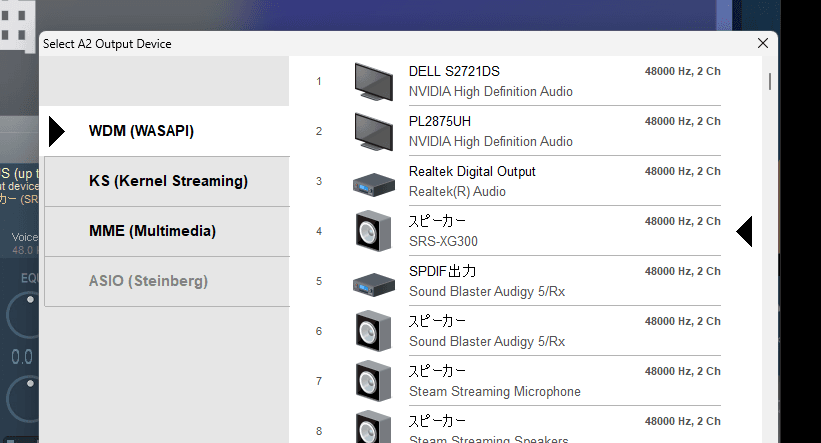Click Steam Streaming Speakers speaker icon

point(373,427)
